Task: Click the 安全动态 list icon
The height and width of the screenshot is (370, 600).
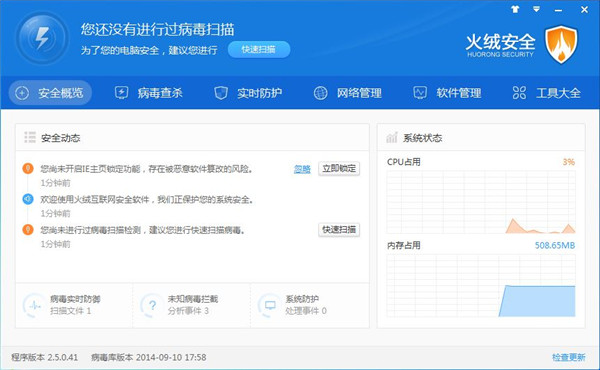Action: click(30, 137)
